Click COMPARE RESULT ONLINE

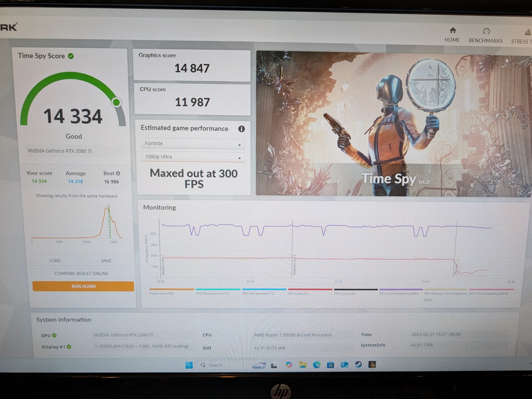tap(81, 273)
